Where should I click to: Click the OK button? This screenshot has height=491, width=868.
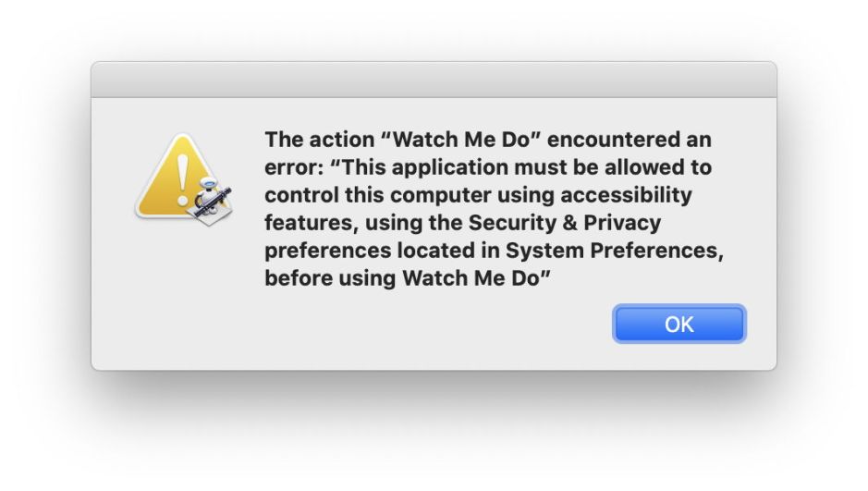click(x=679, y=325)
